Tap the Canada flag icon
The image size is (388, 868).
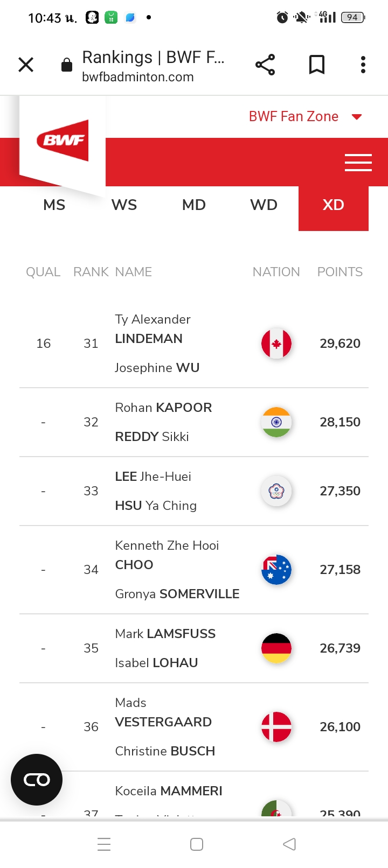point(276,344)
